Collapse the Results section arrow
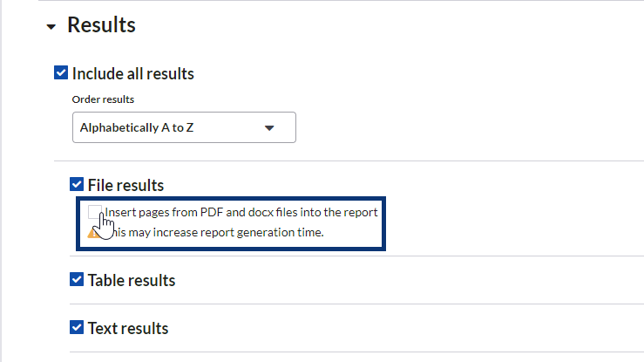Viewport: 644px width, 362px height. 51,27
